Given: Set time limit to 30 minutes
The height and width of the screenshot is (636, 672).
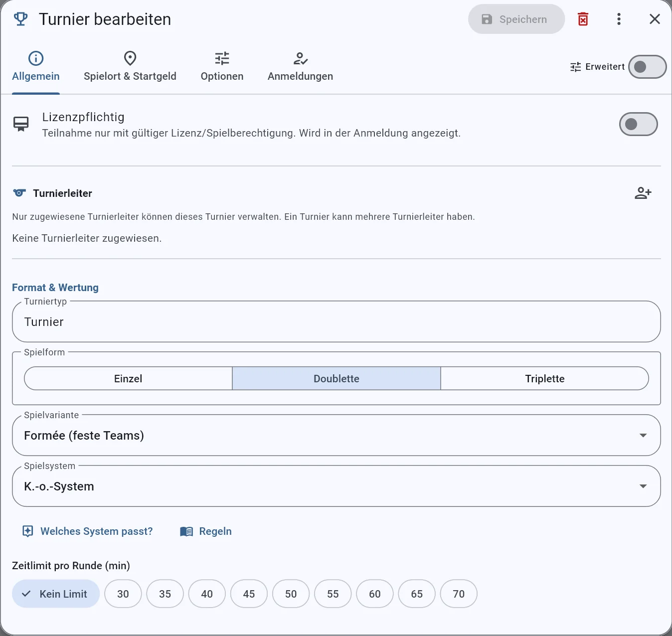Looking at the screenshot, I should pyautogui.click(x=123, y=594).
